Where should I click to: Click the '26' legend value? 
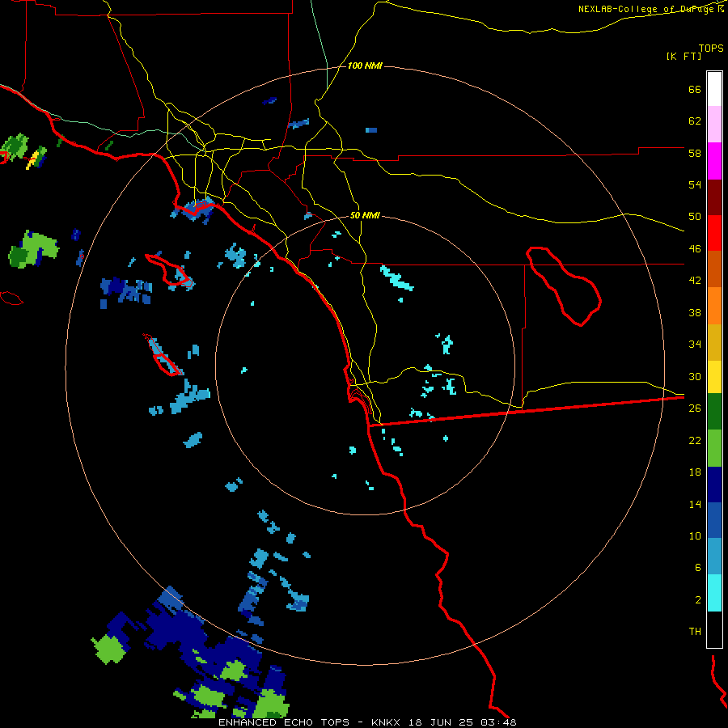pyautogui.click(x=695, y=408)
